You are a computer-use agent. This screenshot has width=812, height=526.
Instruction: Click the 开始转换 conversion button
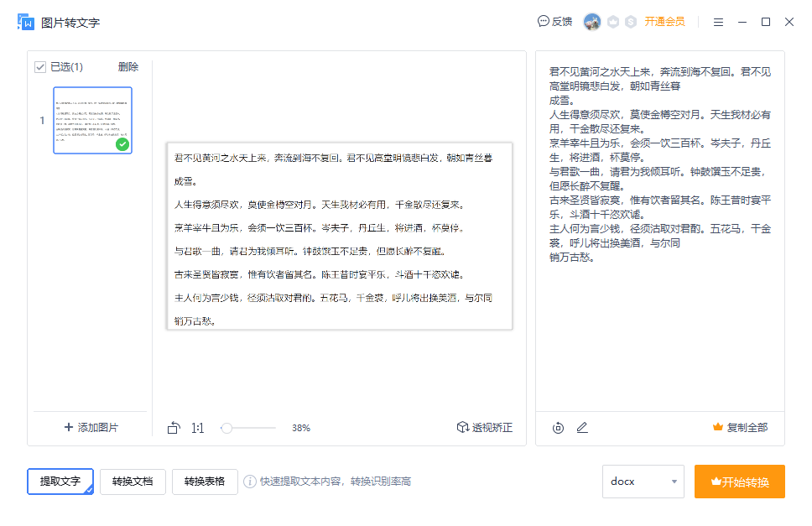(x=740, y=482)
